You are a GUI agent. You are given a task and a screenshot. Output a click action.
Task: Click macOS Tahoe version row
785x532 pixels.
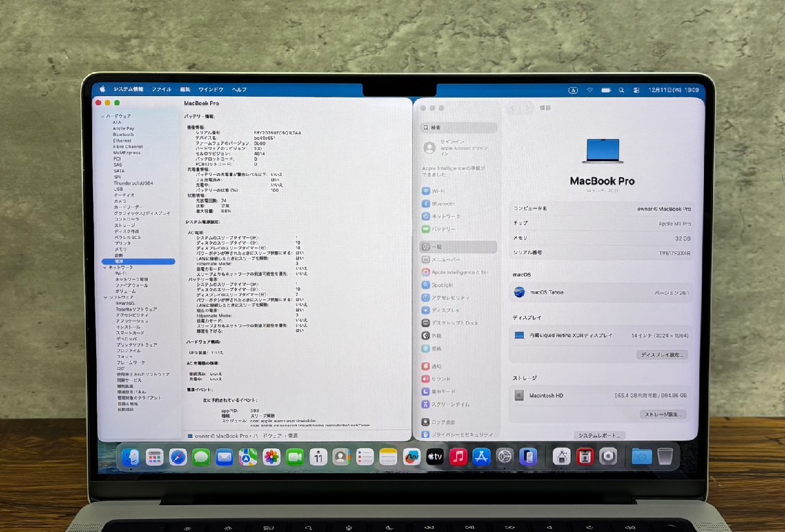tap(600, 293)
